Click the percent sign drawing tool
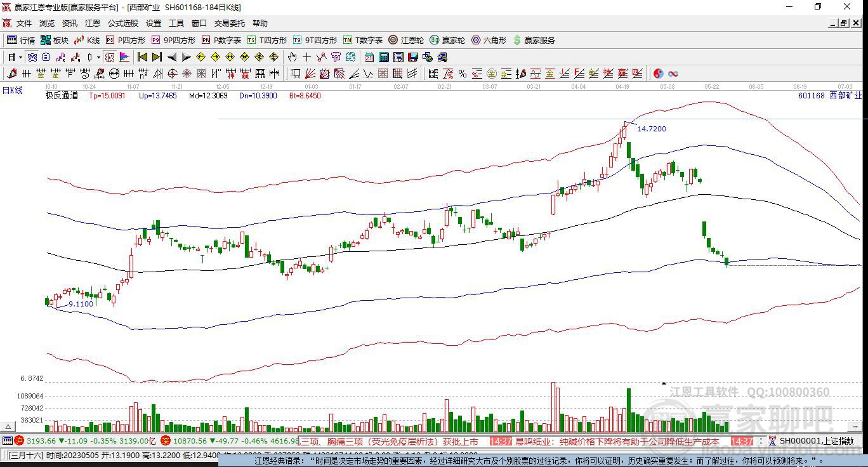The width and height of the screenshot is (868, 467). click(x=463, y=74)
